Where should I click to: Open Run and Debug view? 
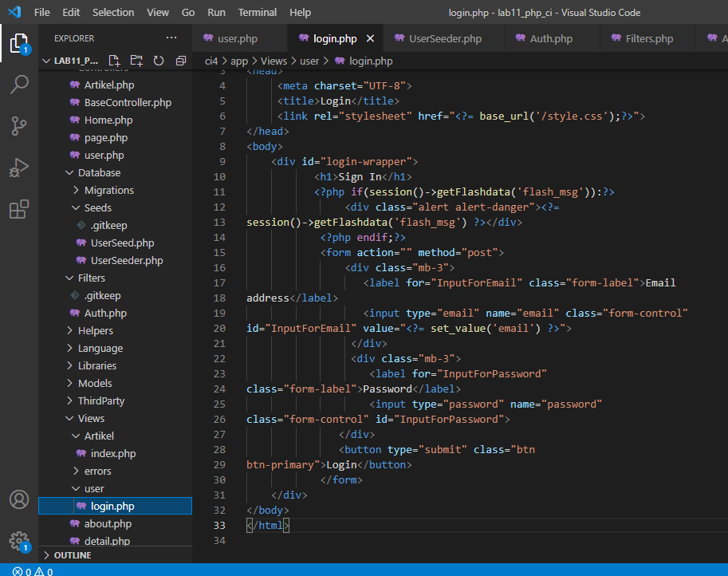(19, 168)
